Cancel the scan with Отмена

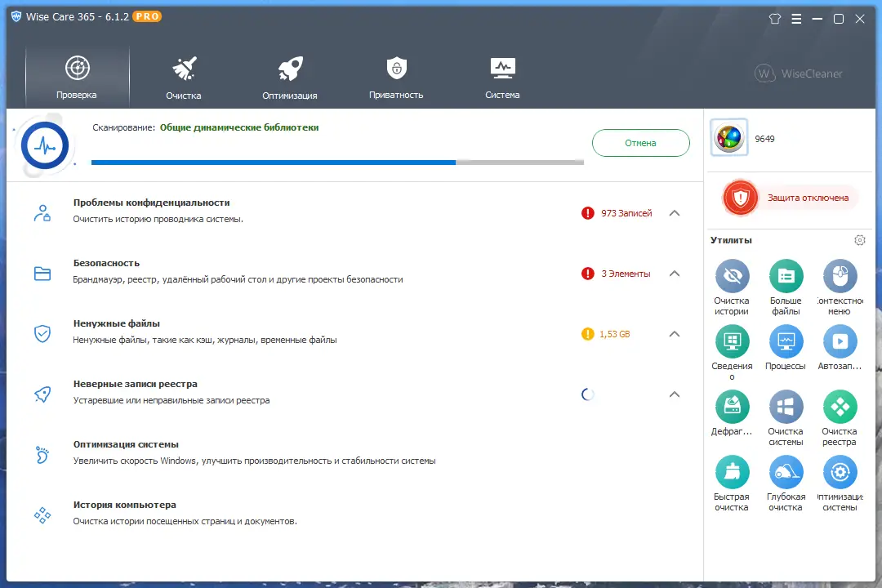click(x=640, y=142)
